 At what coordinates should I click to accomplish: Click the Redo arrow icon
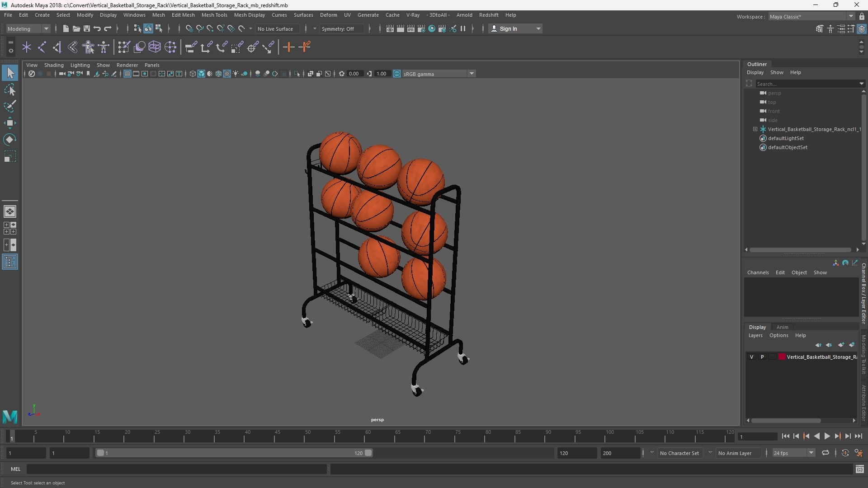click(108, 28)
